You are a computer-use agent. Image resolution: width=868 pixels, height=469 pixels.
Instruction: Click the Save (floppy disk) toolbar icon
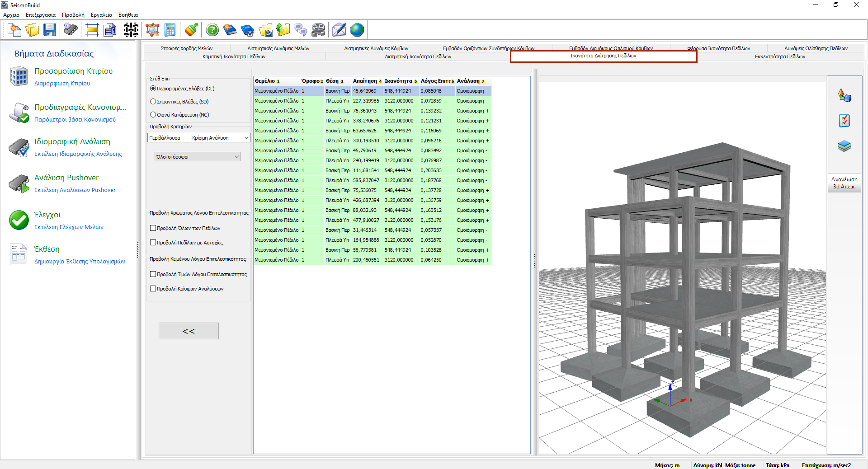tap(50, 30)
